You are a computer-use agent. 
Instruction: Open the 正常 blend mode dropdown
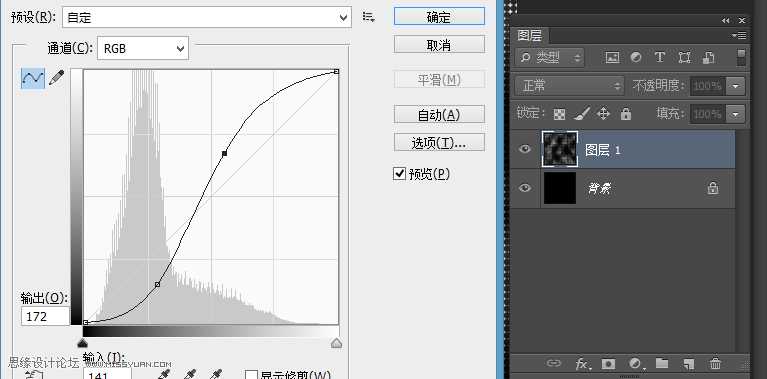click(569, 86)
